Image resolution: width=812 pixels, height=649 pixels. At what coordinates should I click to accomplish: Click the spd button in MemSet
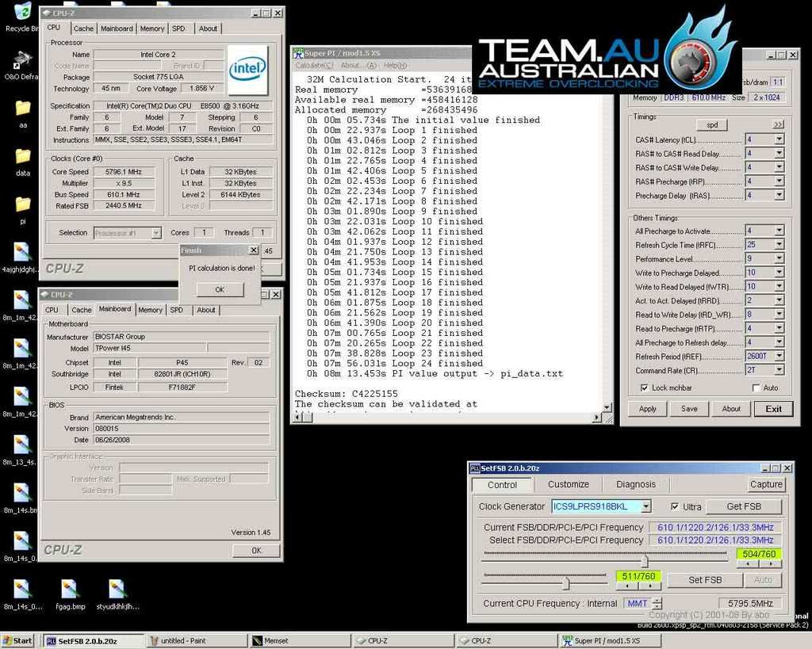[x=712, y=124]
